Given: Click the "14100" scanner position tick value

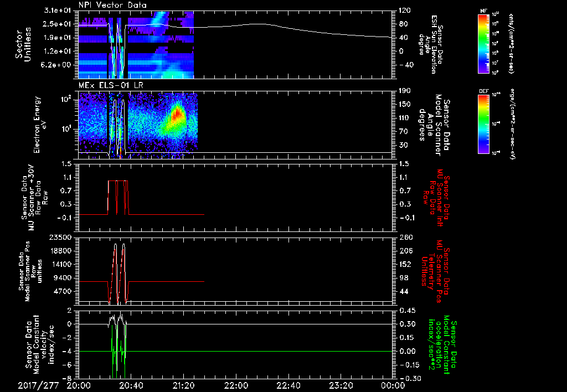Looking at the screenshot, I should point(60,264).
